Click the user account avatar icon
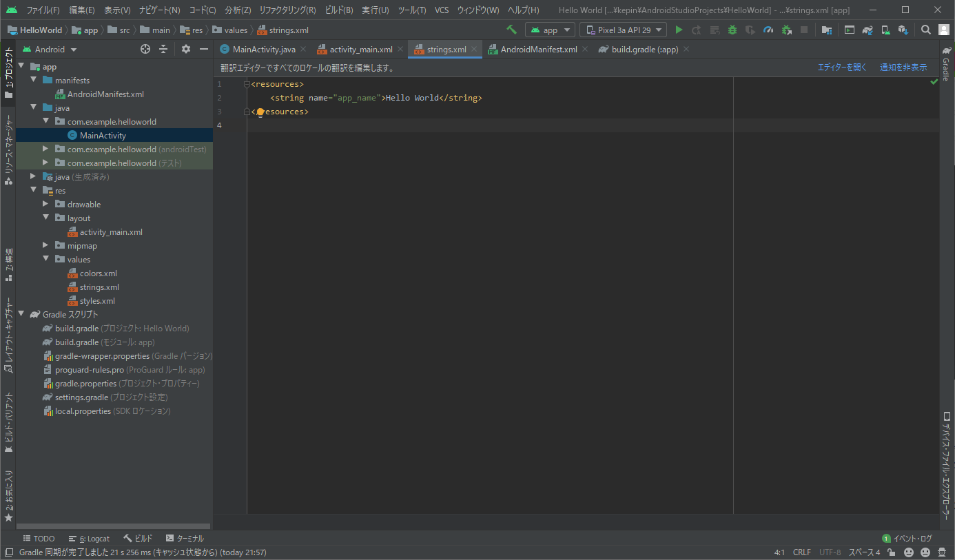This screenshot has width=955, height=560. point(944,30)
